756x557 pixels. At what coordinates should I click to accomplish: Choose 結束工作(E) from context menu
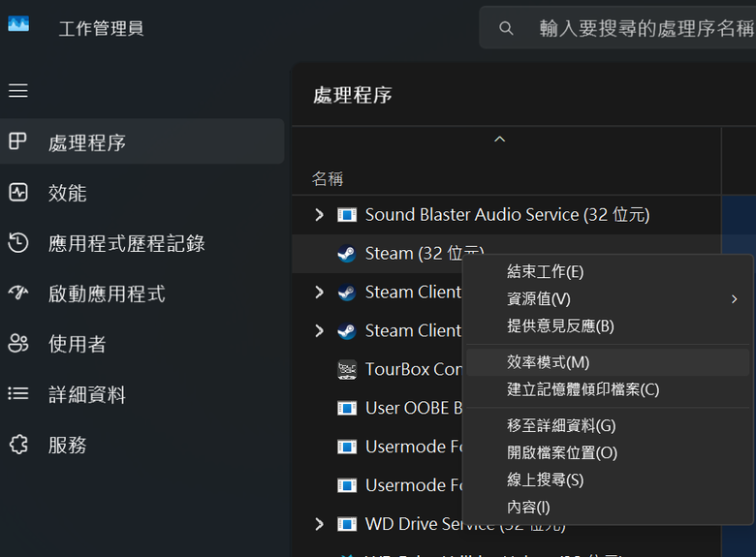tap(608, 272)
